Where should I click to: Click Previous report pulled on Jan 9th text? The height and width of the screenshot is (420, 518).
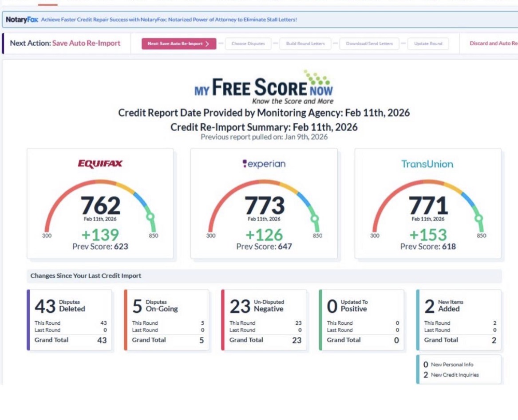(x=264, y=137)
